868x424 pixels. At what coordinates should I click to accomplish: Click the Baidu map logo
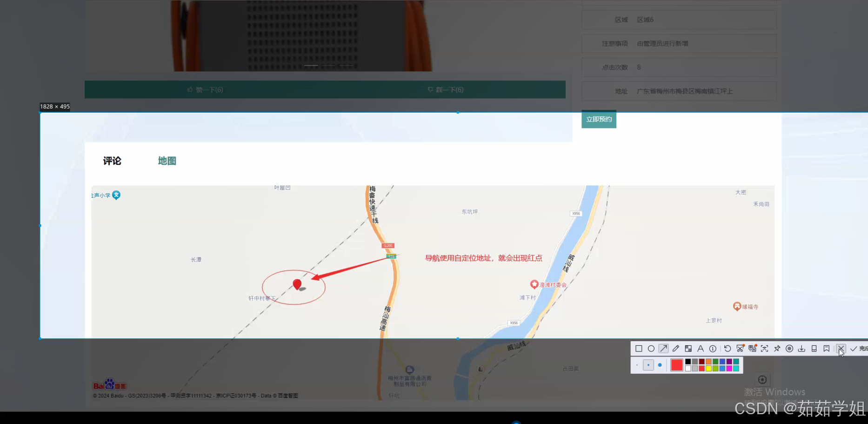[x=109, y=384]
